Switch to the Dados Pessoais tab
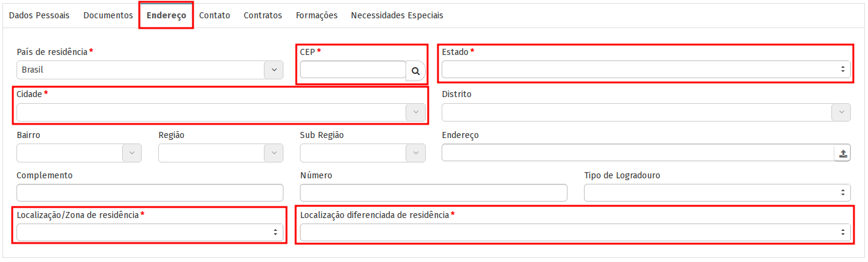 point(39,15)
